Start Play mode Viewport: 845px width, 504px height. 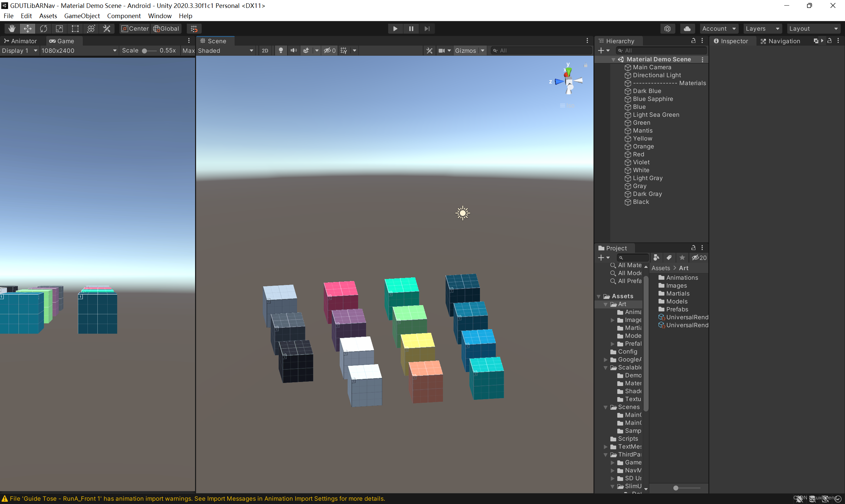(395, 28)
